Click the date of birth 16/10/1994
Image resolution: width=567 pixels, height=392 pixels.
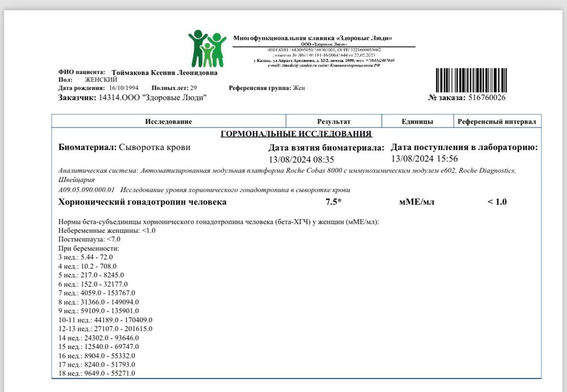(x=124, y=88)
